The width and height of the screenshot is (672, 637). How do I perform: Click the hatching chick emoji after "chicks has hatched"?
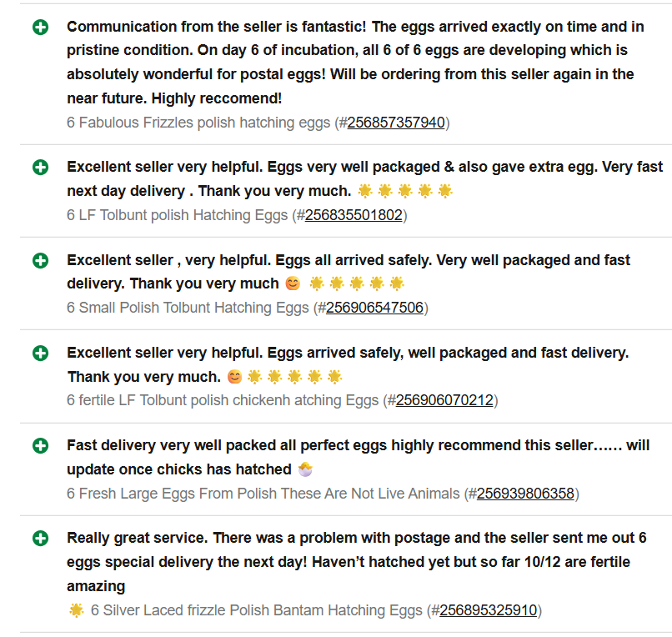tap(305, 469)
